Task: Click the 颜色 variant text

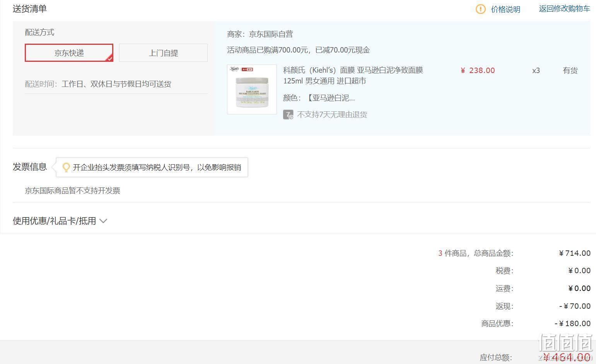Action: 319,98
